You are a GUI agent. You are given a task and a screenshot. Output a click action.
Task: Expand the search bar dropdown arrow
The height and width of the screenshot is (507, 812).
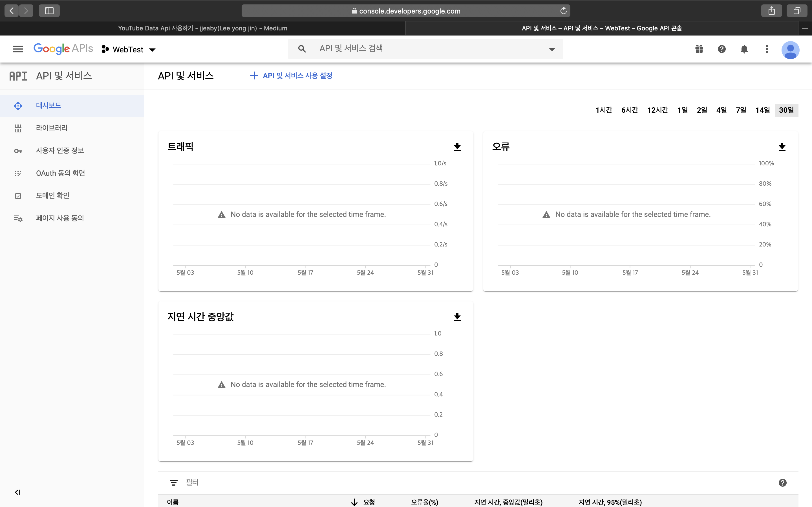[x=551, y=49]
